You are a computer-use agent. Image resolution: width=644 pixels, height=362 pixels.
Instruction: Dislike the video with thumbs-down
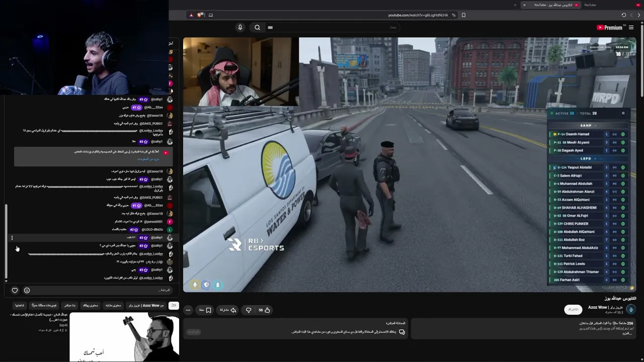pyautogui.click(x=248, y=310)
